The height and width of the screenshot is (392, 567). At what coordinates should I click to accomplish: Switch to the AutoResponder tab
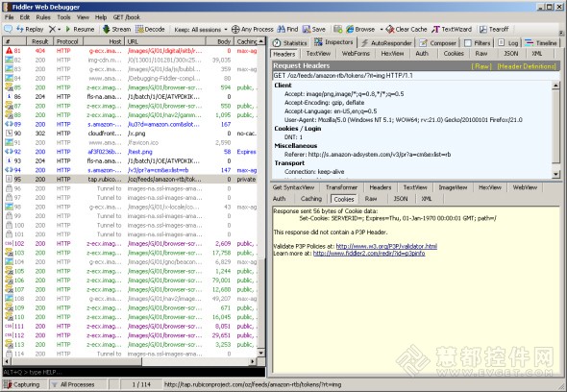click(386, 43)
